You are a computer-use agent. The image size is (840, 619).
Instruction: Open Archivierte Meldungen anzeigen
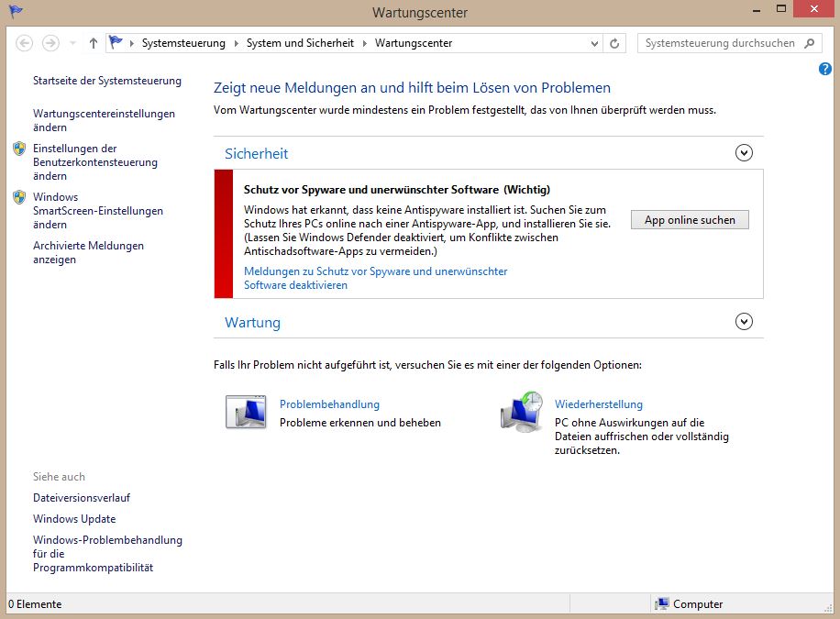pyautogui.click(x=88, y=252)
